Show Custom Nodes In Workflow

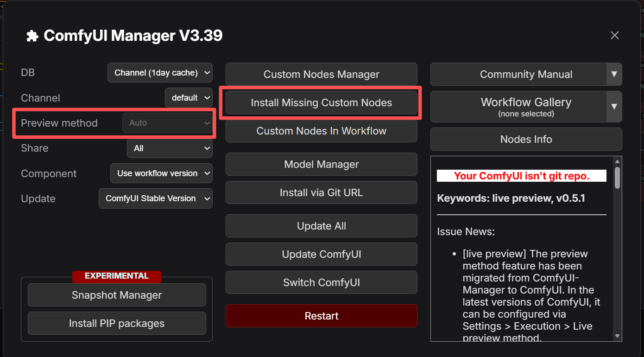[322, 131]
